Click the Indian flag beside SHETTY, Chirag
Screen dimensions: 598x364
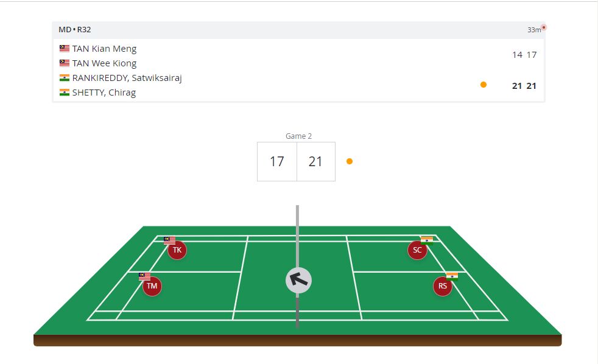pyautogui.click(x=64, y=93)
